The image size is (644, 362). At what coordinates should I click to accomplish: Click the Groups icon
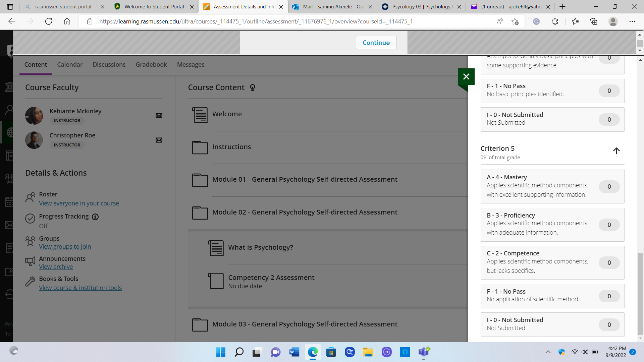(30, 241)
